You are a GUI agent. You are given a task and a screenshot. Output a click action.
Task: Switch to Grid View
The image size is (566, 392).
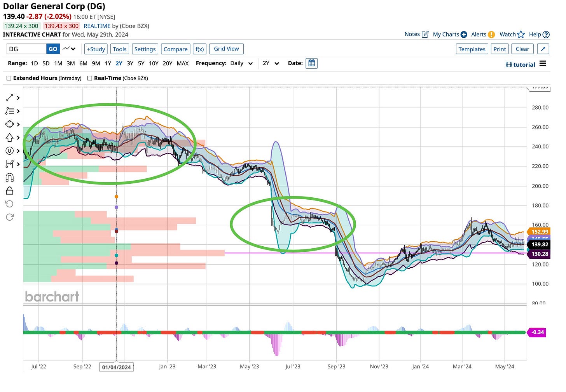click(x=227, y=49)
